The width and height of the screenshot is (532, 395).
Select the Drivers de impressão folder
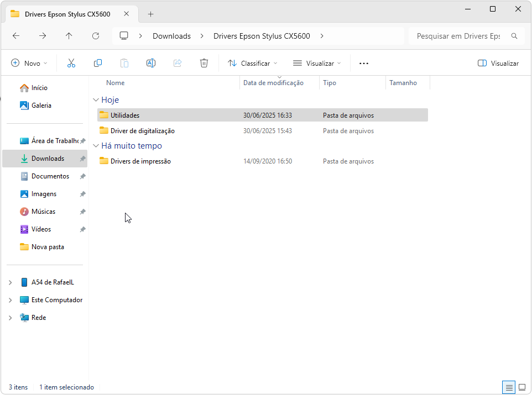click(x=263, y=161)
